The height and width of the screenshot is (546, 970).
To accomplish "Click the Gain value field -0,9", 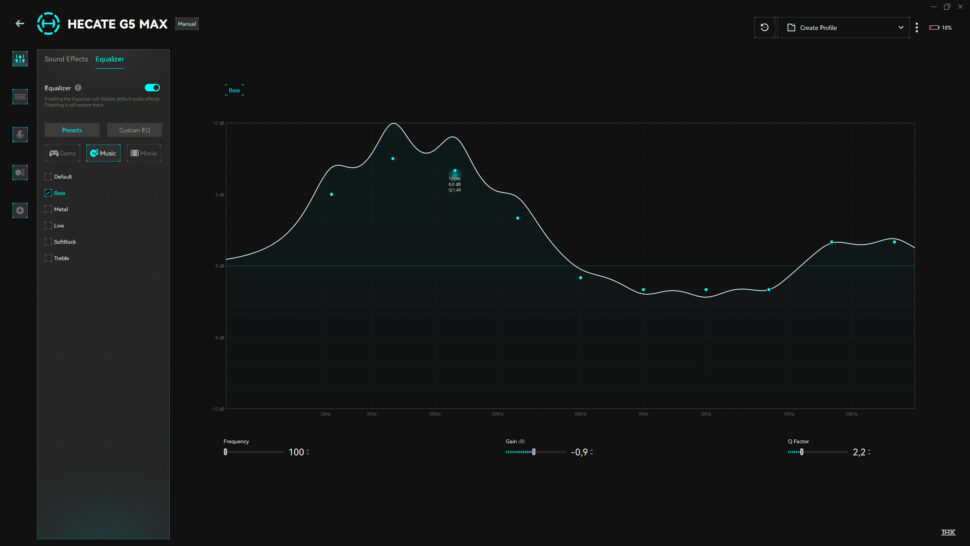I will [x=579, y=452].
